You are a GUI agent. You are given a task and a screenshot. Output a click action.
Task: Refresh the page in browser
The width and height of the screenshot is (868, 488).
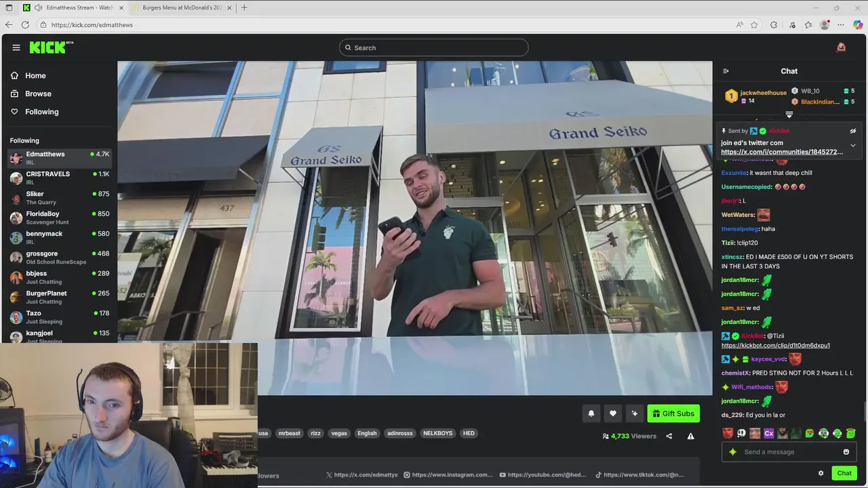point(25,25)
